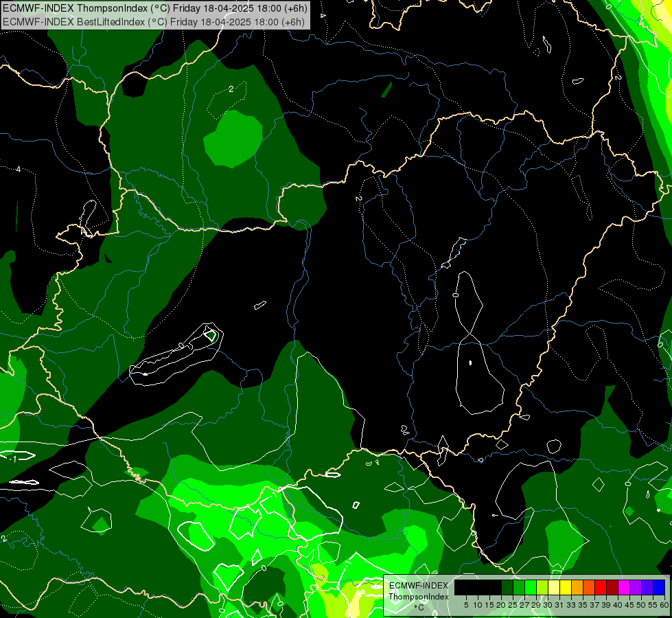Screen dimensions: 672x618
Task: Click the legend value 60
Action: [664, 605]
